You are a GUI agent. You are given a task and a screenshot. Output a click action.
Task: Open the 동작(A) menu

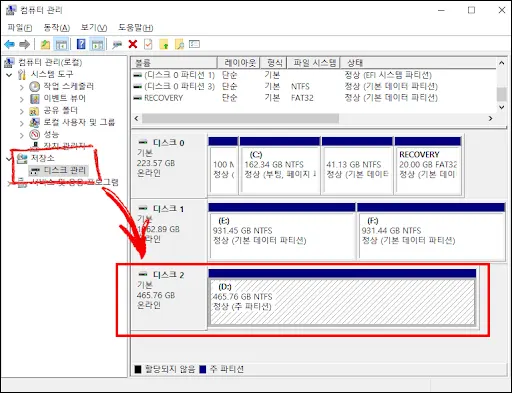pos(57,28)
